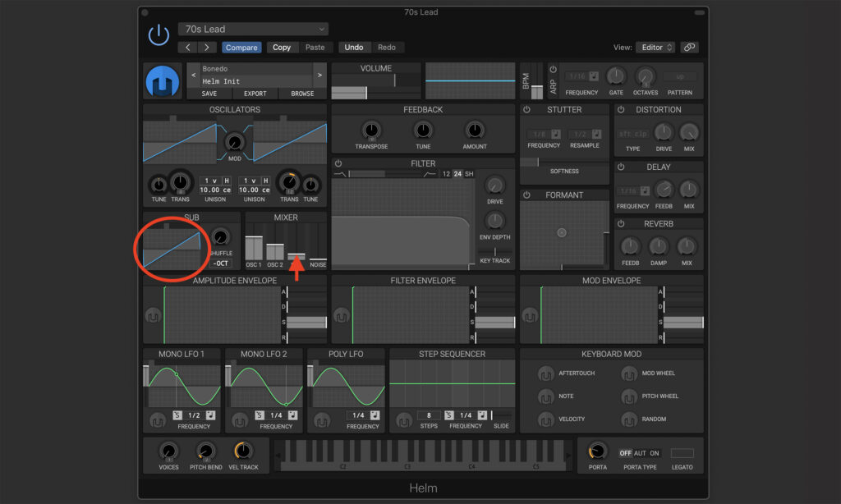Click the Compare button
The height and width of the screenshot is (504, 841).
click(x=241, y=47)
